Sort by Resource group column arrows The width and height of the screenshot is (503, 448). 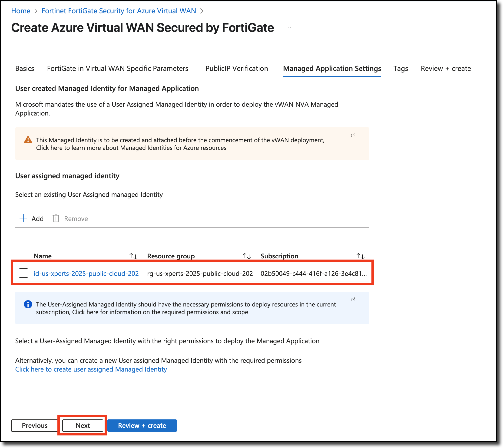click(247, 256)
